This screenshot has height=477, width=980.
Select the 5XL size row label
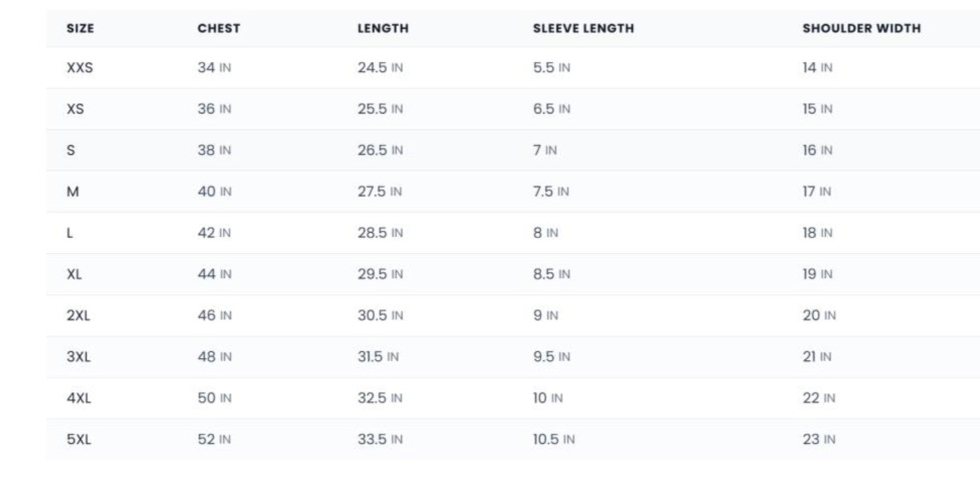pyautogui.click(x=79, y=440)
